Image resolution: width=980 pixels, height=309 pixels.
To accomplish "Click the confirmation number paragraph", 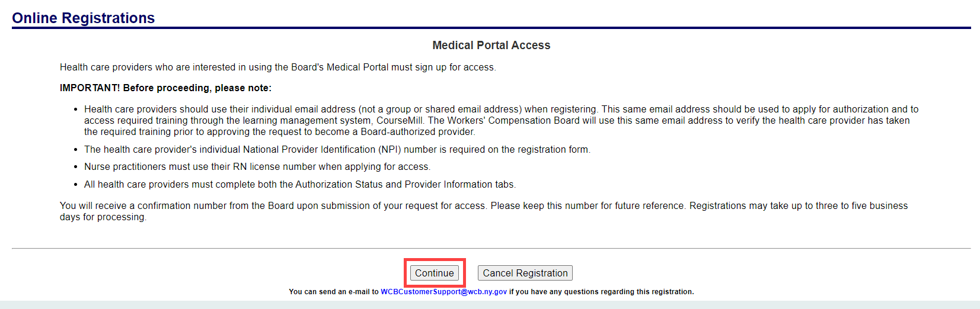I will (x=483, y=206).
